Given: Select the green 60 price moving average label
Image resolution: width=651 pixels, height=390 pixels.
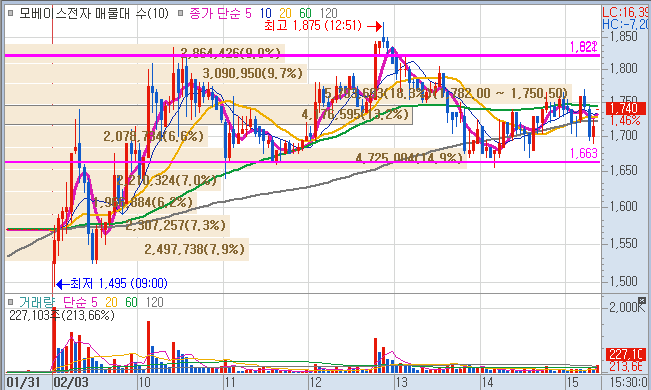Looking at the screenshot, I should point(305,13).
